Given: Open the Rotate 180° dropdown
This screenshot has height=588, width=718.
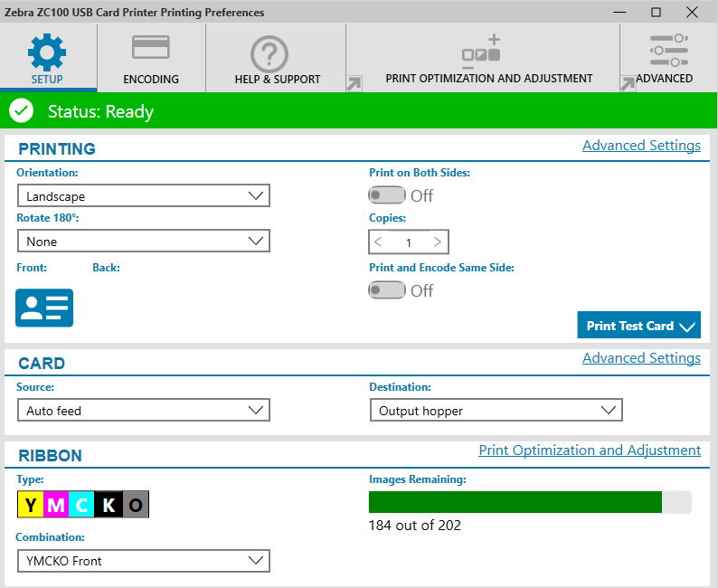Looking at the screenshot, I should click(144, 241).
